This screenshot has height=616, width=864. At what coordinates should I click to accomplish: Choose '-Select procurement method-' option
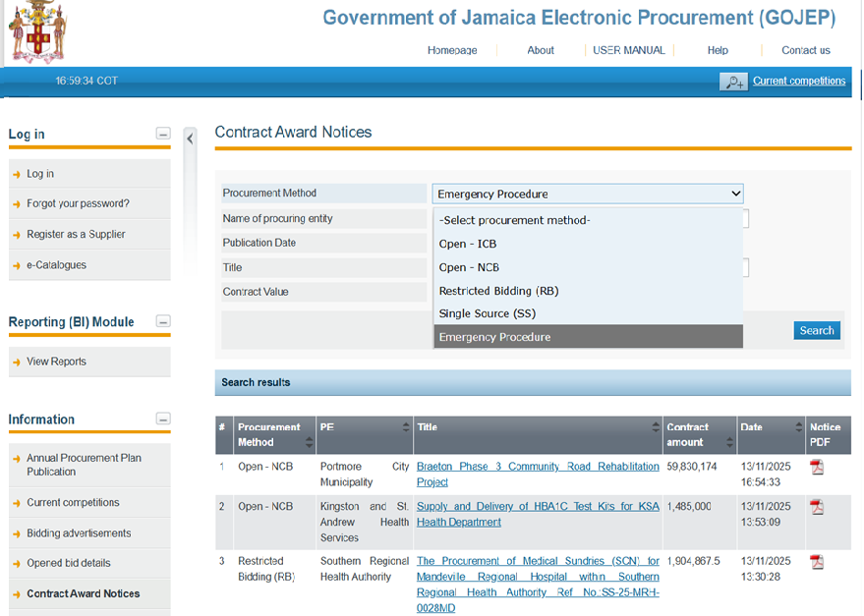588,220
